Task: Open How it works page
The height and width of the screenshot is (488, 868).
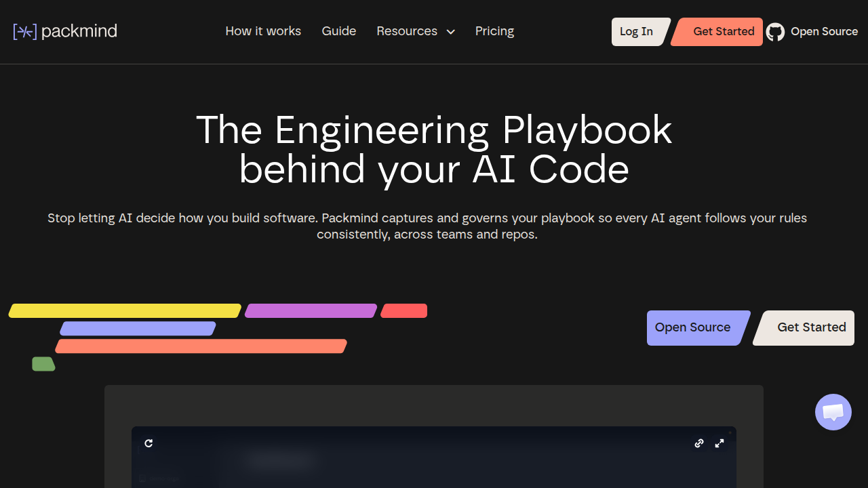Action: [263, 31]
